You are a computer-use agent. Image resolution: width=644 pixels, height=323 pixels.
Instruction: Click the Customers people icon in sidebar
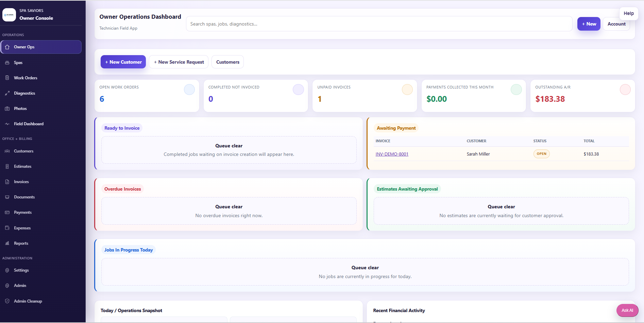click(7, 151)
